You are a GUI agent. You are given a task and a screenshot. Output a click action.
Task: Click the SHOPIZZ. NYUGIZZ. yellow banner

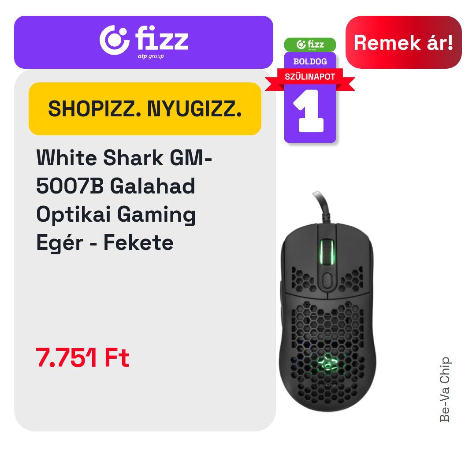[145, 109]
